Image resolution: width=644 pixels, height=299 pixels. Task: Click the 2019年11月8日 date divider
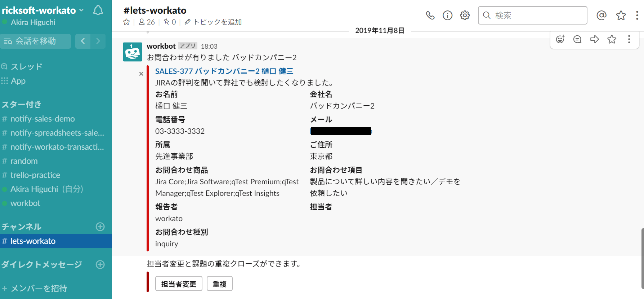click(x=380, y=31)
